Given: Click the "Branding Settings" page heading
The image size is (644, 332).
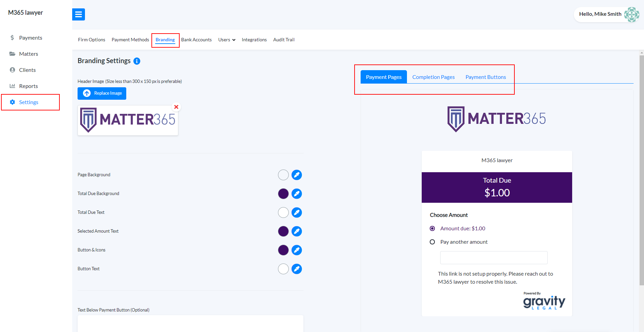Looking at the screenshot, I should [x=104, y=61].
